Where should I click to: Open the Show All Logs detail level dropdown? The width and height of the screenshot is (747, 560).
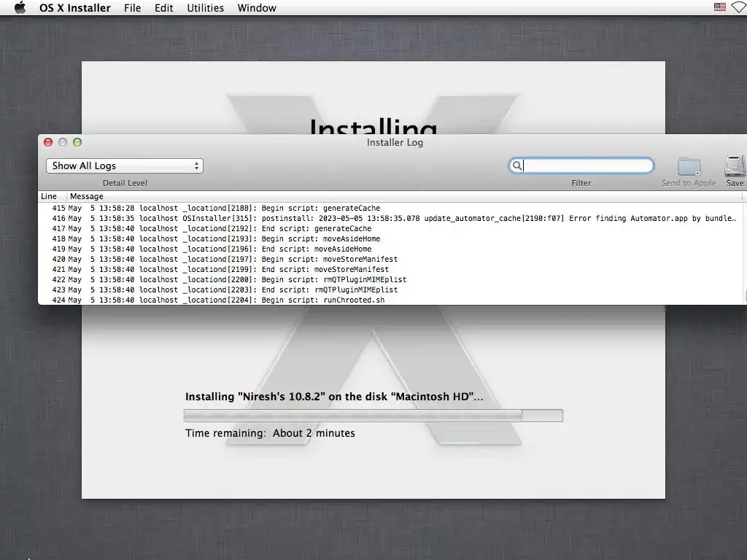click(x=125, y=166)
